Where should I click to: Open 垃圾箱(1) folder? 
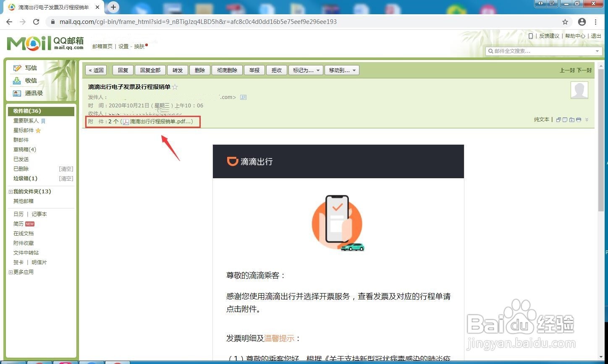pos(25,179)
